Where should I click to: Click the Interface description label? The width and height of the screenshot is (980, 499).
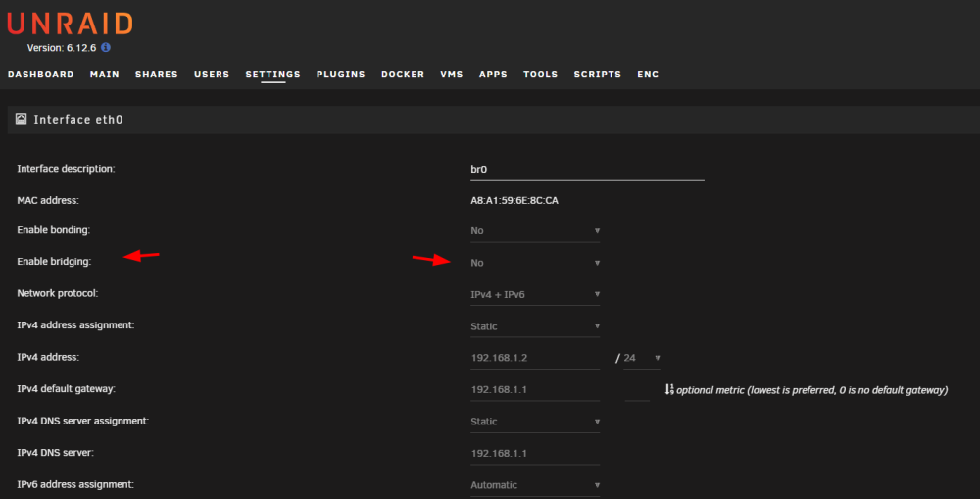66,169
